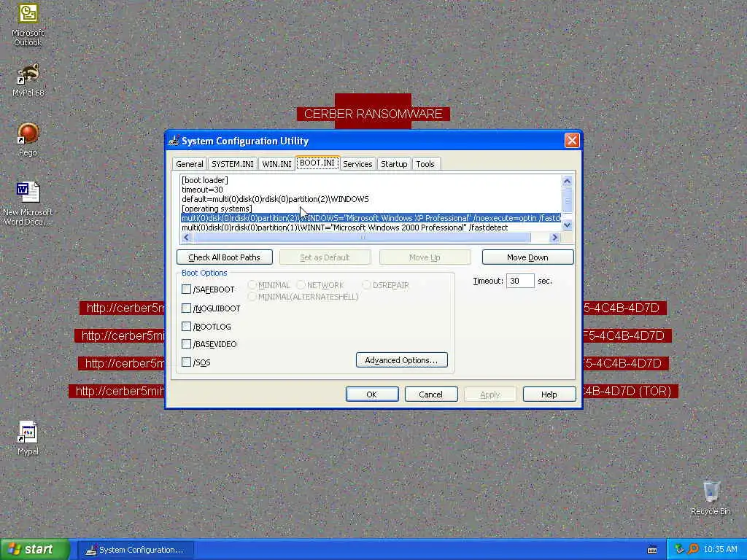Open the Recycle Bin icon
Viewport: 747px width, 560px height.
point(711,497)
